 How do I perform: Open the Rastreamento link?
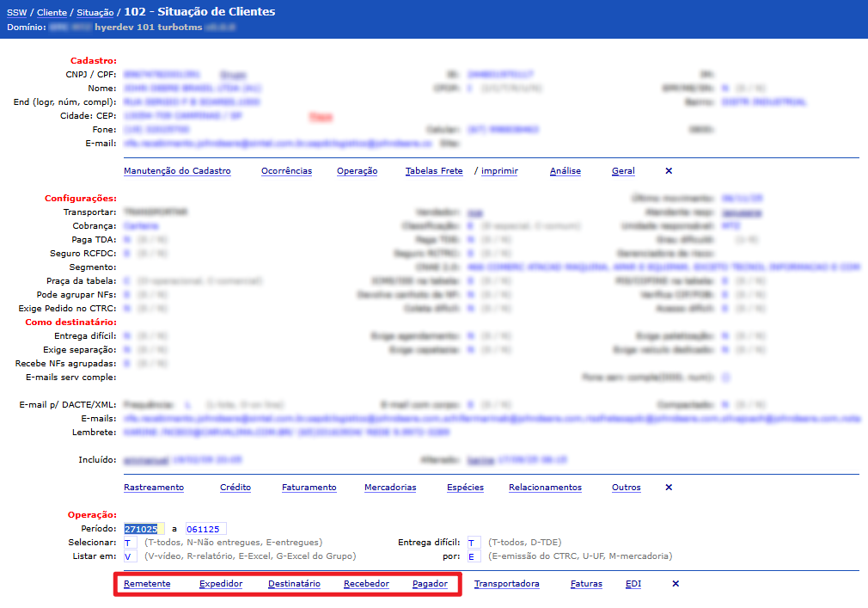point(154,488)
